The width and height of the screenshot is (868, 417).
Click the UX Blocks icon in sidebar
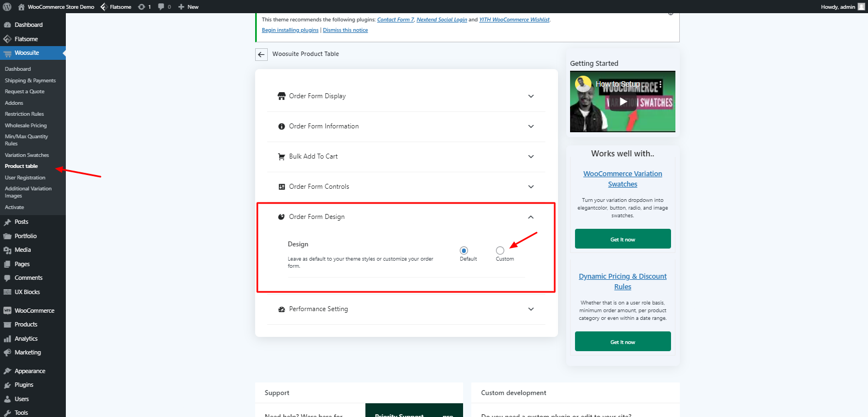(7, 292)
